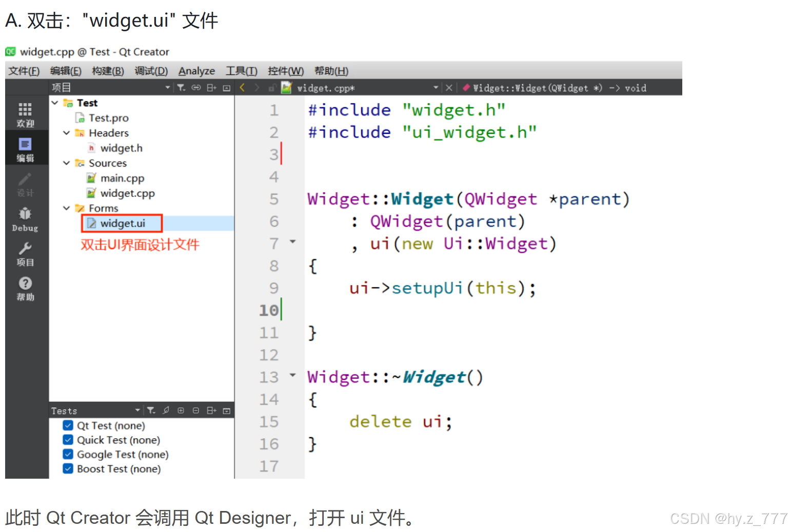Open the project view selector dropdown arrow
Viewport: 790px width, 532px height.
[x=167, y=88]
